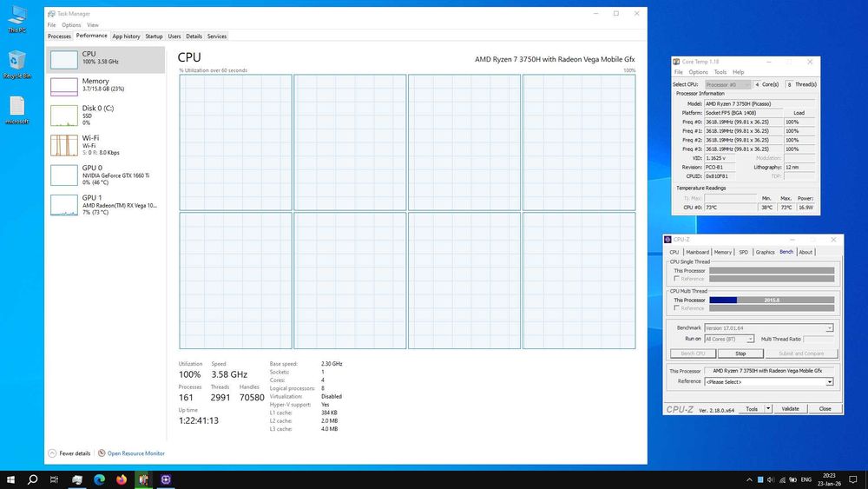
Task: Switch to the Services tab
Action: tap(217, 36)
